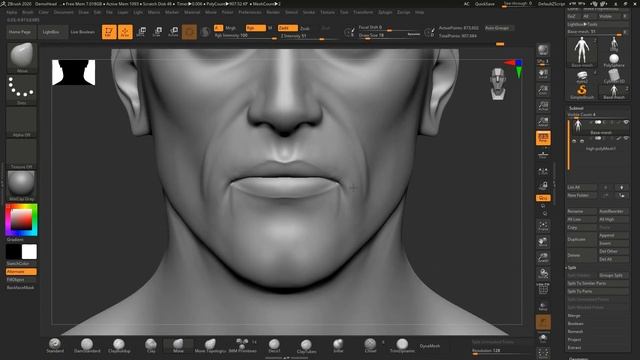Image resolution: width=640 pixels, height=360 pixels.
Task: Pick the Inflat brush
Action: (x=338, y=345)
